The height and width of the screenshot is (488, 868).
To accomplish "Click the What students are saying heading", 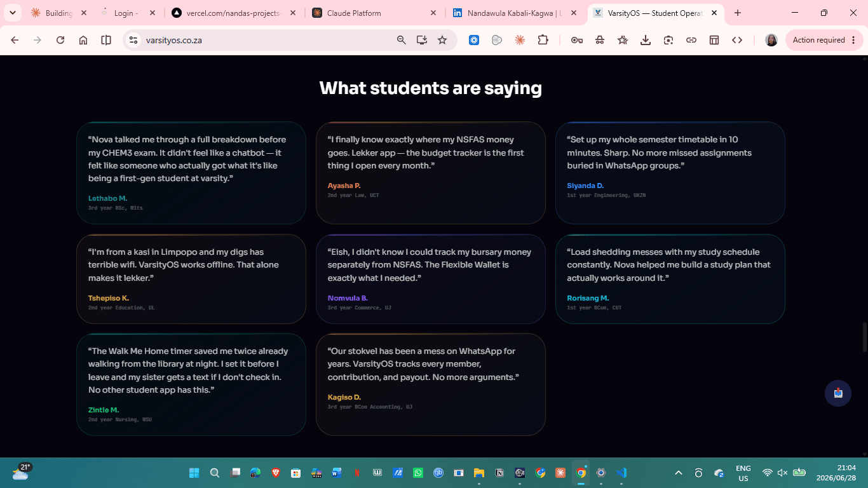I will tap(431, 88).
